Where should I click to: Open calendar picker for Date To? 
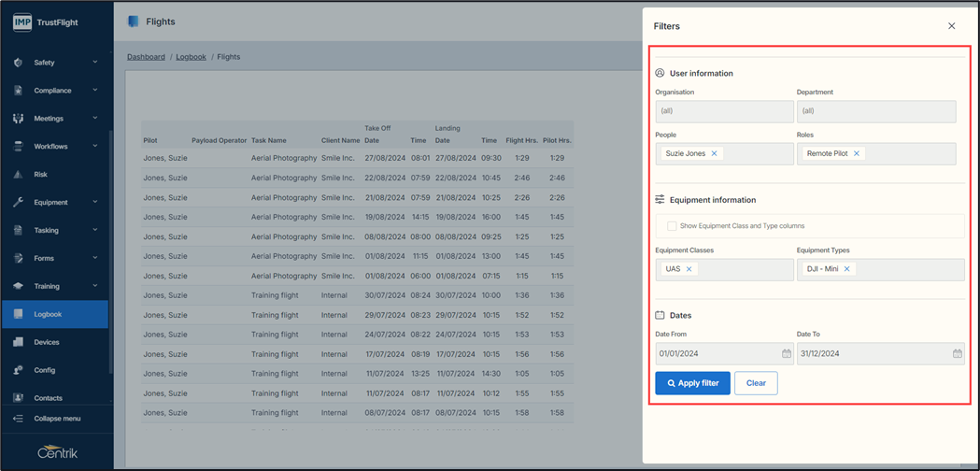pyautogui.click(x=957, y=354)
